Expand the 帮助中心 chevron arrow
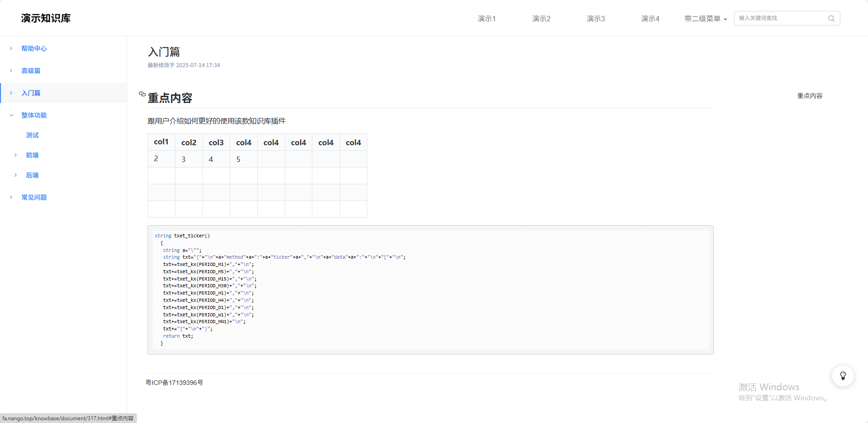This screenshot has width=868, height=423. pos(11,49)
